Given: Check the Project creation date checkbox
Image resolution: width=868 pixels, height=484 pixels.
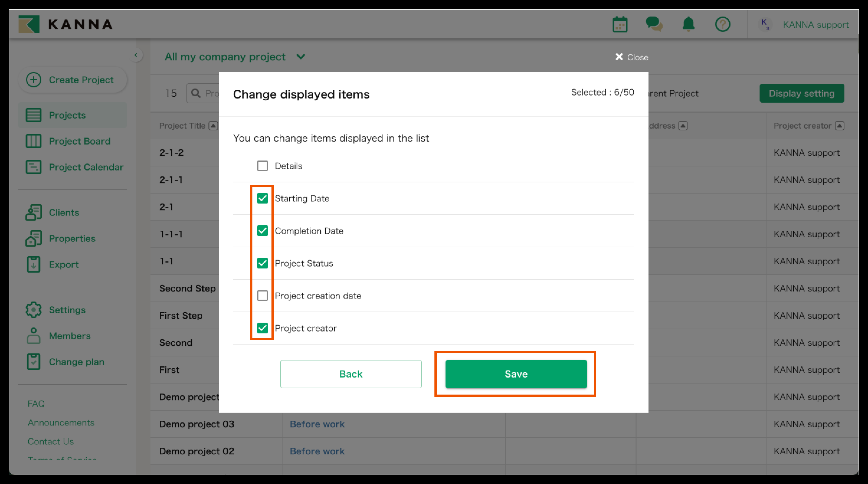Looking at the screenshot, I should tap(262, 296).
